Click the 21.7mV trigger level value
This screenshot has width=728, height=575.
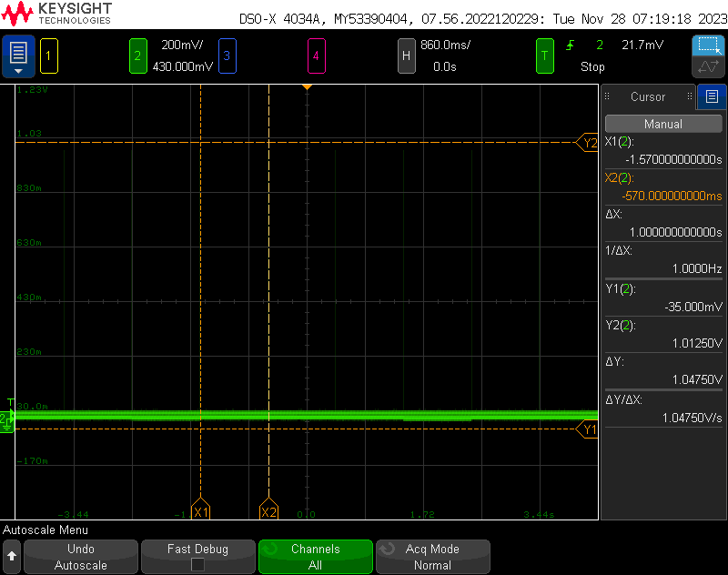click(x=642, y=45)
